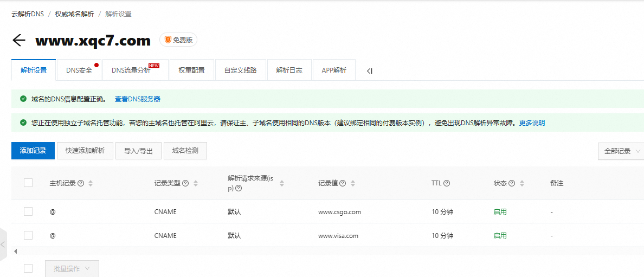644x277 pixels.
Task: Click the back arrow beside www.xqc7.com
Action: click(x=19, y=41)
